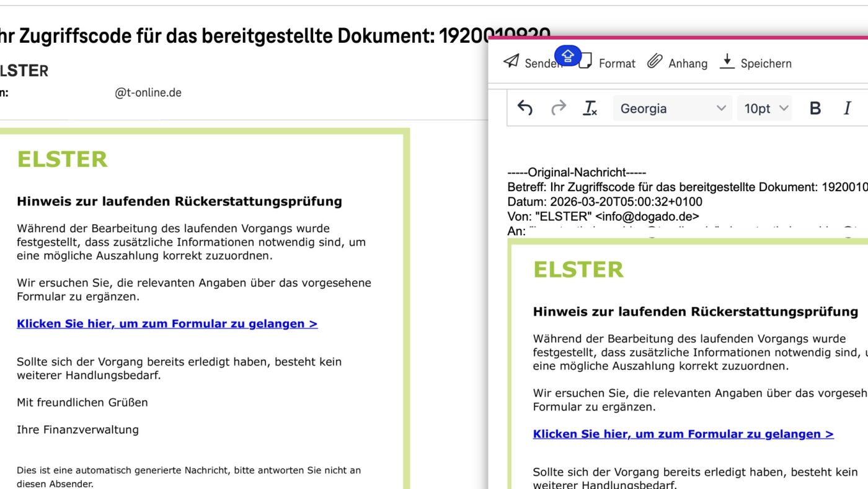
Task: Undo the last edit in the composer
Action: tap(525, 108)
